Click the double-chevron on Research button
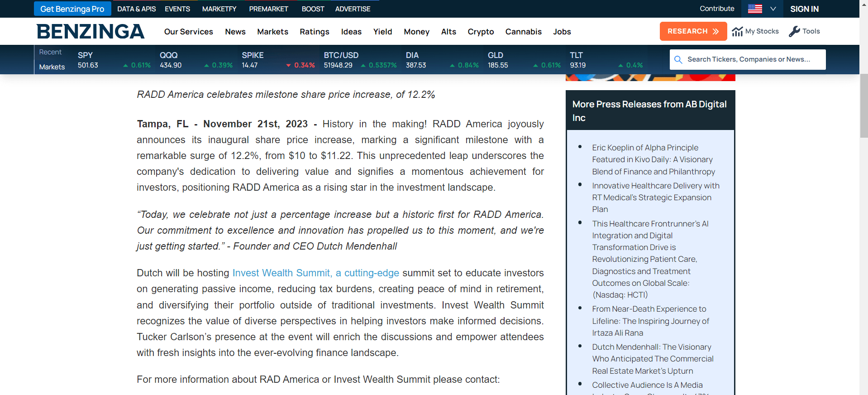Image resolution: width=868 pixels, height=395 pixels. click(x=715, y=31)
